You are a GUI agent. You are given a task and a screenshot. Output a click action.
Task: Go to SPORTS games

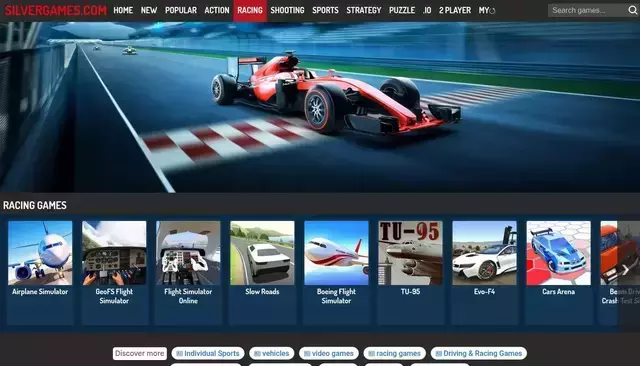click(x=325, y=10)
